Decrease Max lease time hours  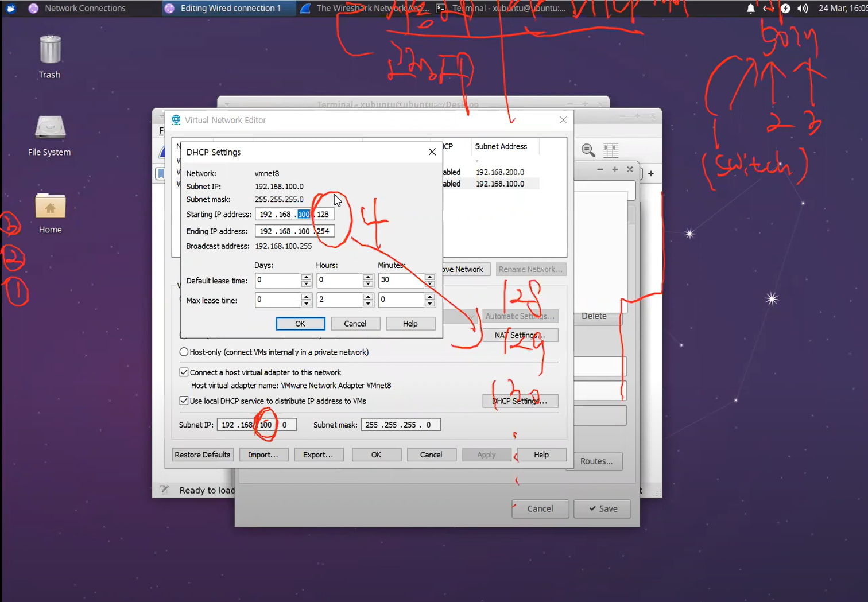point(368,304)
